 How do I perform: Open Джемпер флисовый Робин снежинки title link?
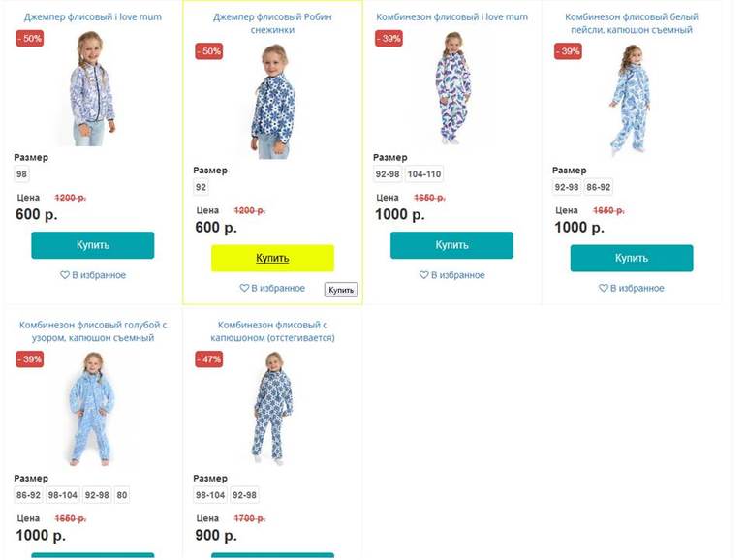[272, 23]
